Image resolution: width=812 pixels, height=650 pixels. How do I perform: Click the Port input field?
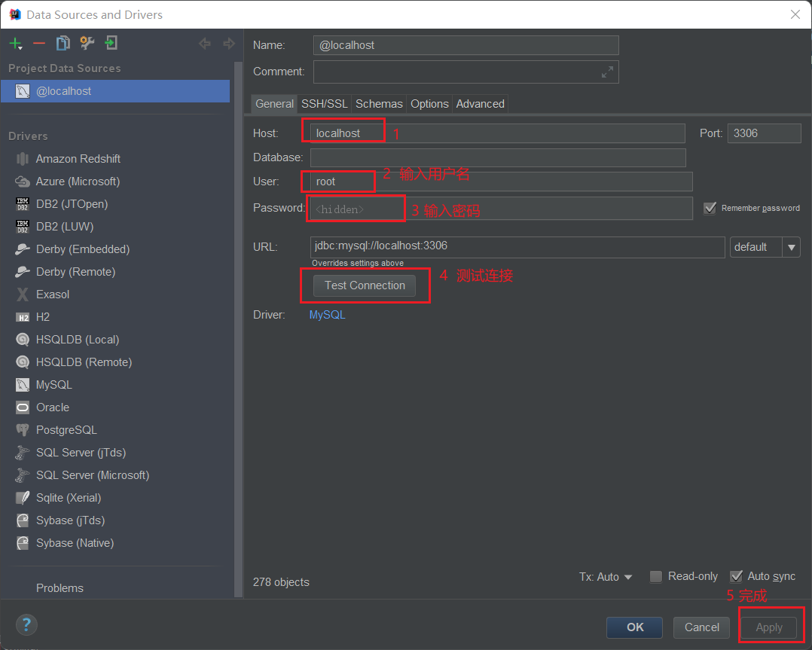[x=765, y=133]
